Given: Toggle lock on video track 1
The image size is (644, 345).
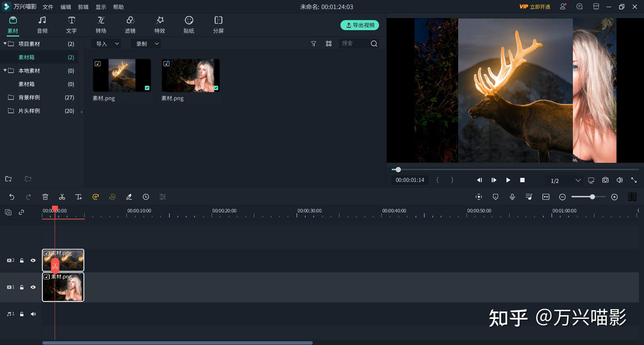Looking at the screenshot, I should point(22,287).
